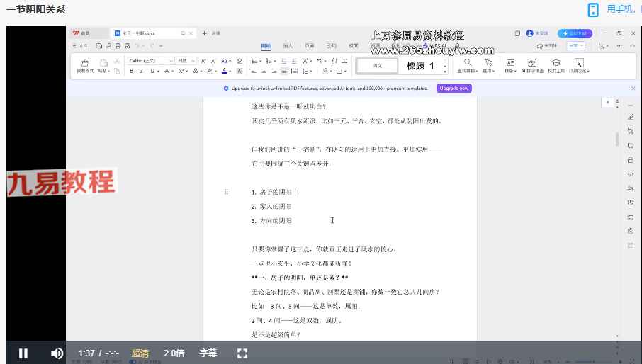This screenshot has height=364, width=642.
Task: Open the 超清 video quality selector
Action: pos(140,353)
